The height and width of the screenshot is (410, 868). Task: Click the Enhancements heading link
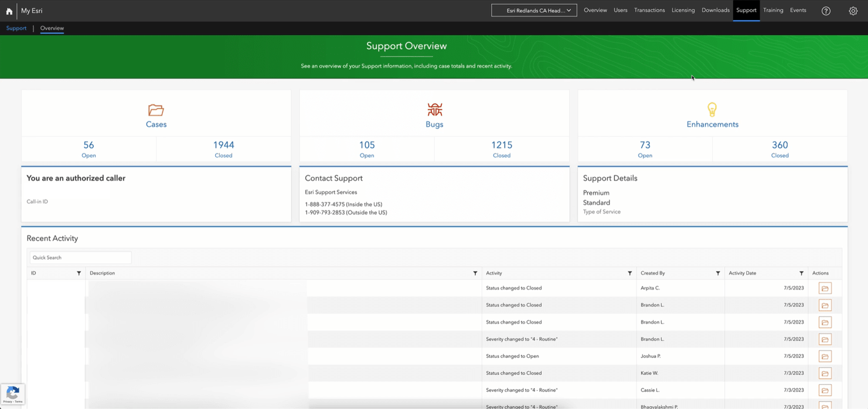pos(712,124)
